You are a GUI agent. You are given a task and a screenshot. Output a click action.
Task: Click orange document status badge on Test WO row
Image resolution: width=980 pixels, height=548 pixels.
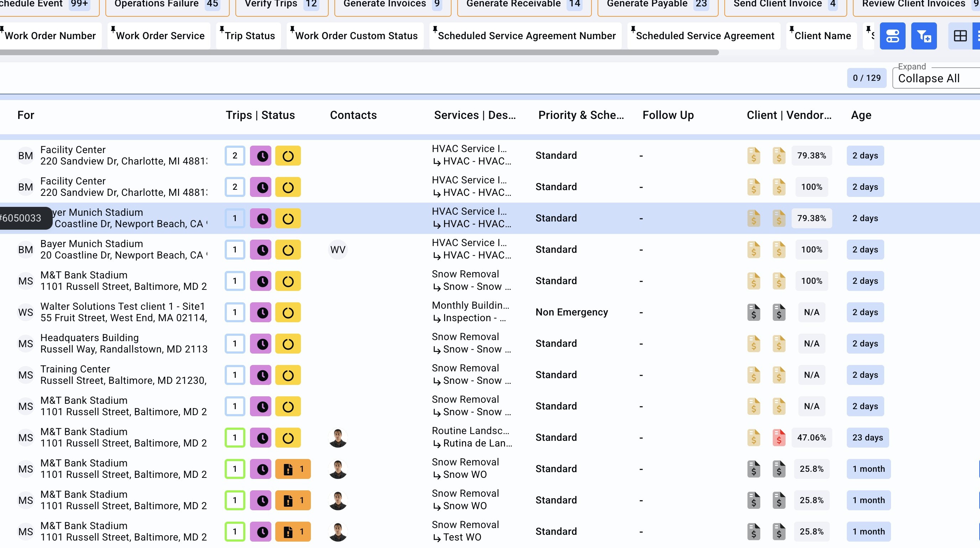click(x=293, y=532)
